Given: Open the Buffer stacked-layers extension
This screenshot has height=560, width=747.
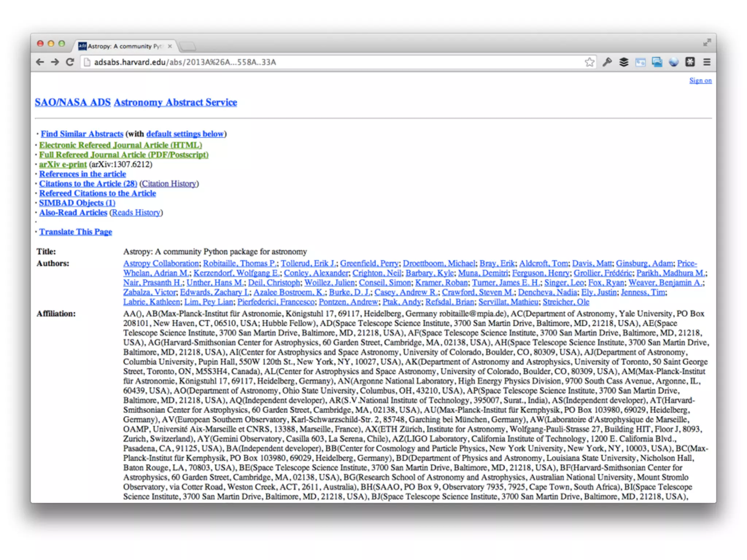Looking at the screenshot, I should 624,62.
